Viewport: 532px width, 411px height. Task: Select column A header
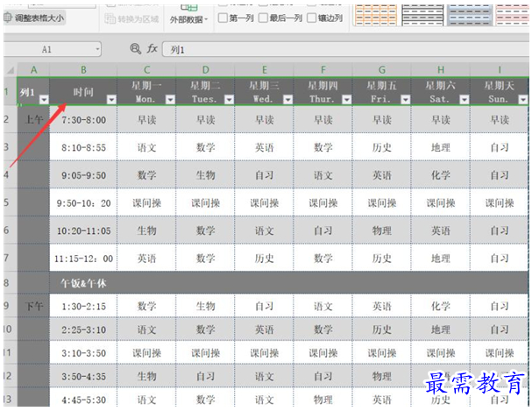click(33, 70)
